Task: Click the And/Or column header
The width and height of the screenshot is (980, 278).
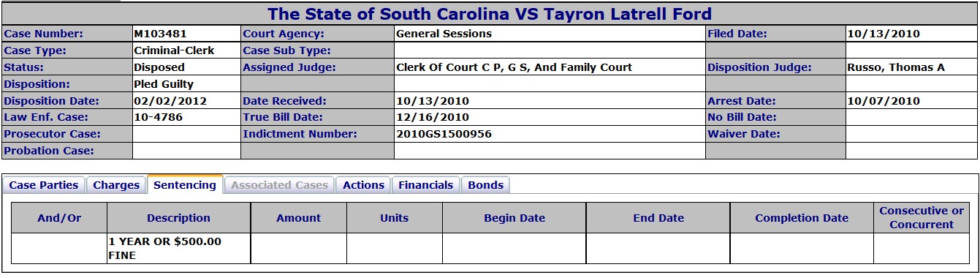Action: coord(59,218)
